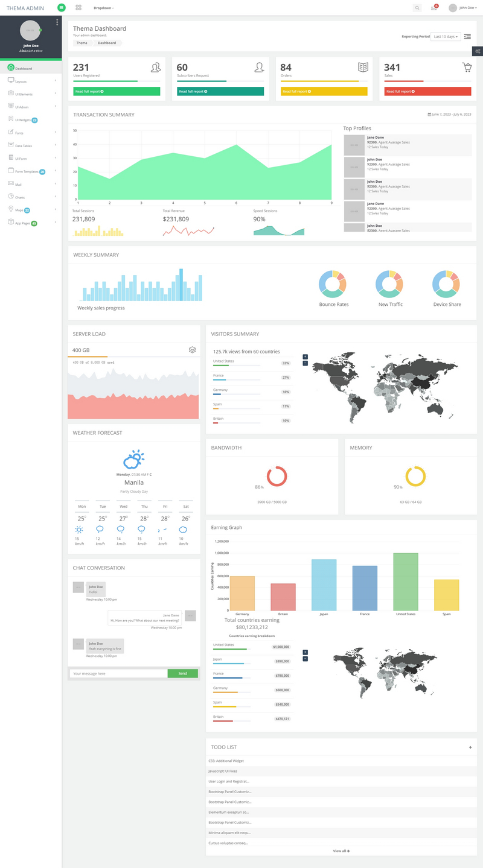Open the grid apps icon in top bar
Image resolution: width=483 pixels, height=868 pixels.
click(x=78, y=8)
